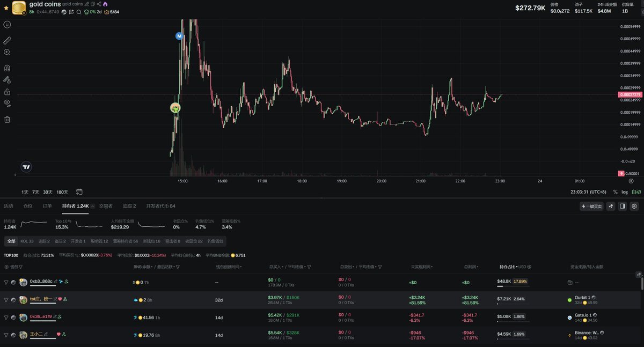This screenshot has width=644, height=347.
Task: Expand the arrow beside 持有者 1.24K
Action: click(93, 206)
